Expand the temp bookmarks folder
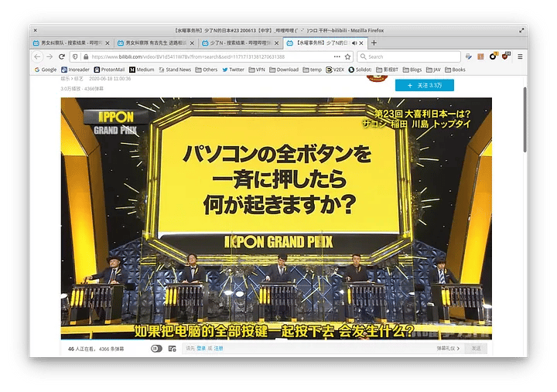557x392 pixels. tap(313, 70)
